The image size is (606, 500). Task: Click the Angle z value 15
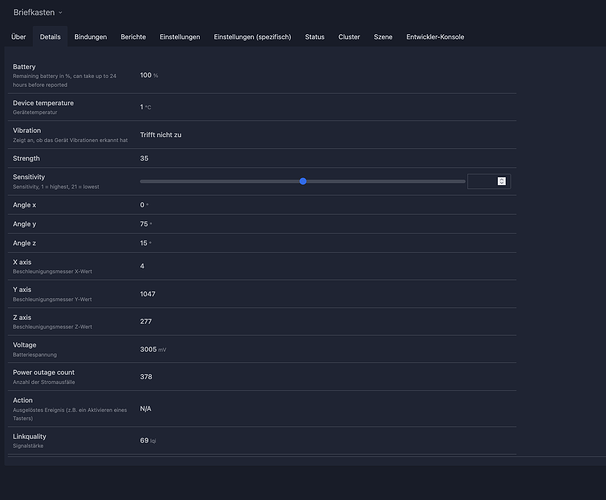145,243
